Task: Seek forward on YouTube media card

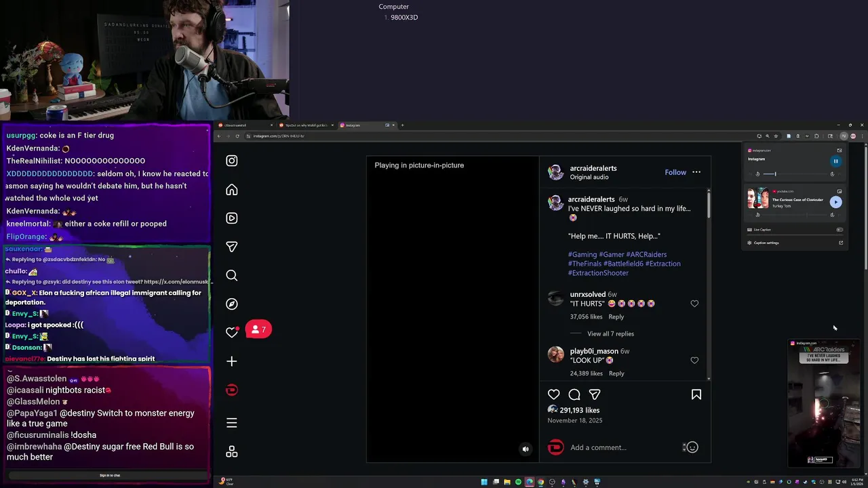Action: [x=832, y=215]
